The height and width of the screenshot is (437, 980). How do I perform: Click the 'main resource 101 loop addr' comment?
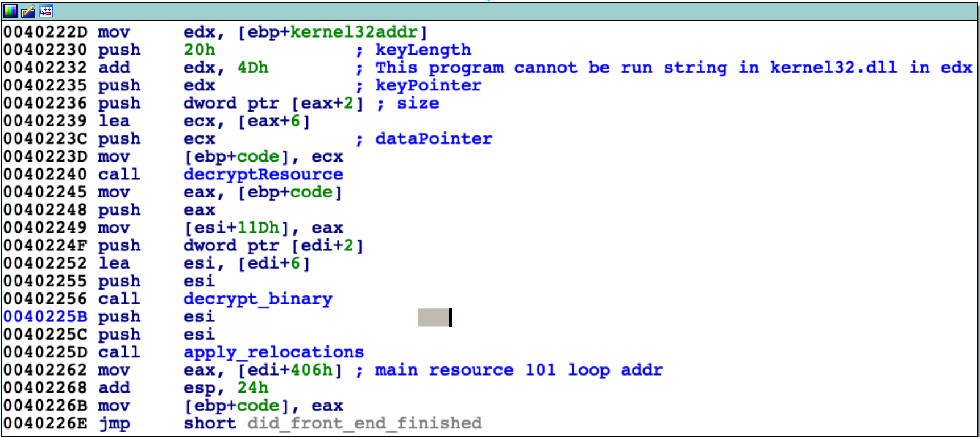[x=519, y=370]
